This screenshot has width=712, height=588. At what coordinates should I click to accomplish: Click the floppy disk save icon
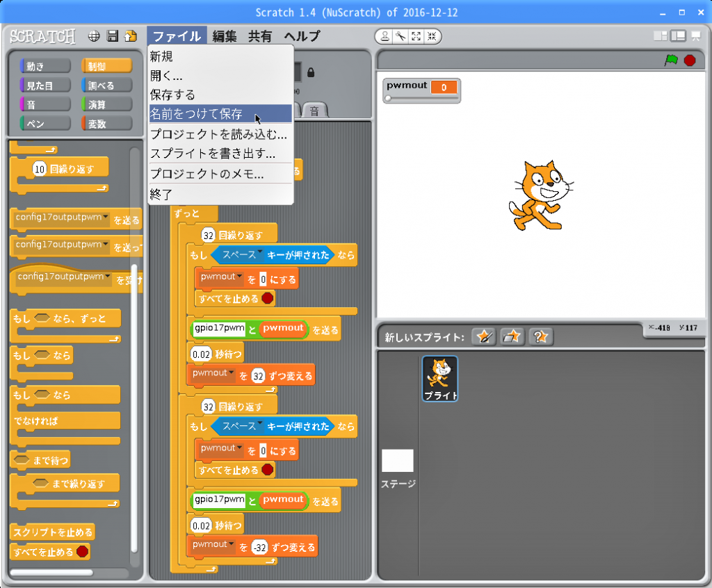(112, 36)
